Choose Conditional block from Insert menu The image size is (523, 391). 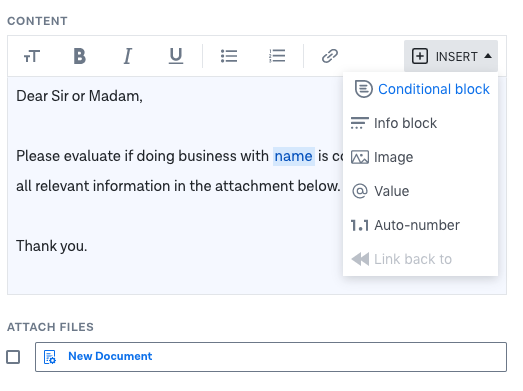click(422, 89)
